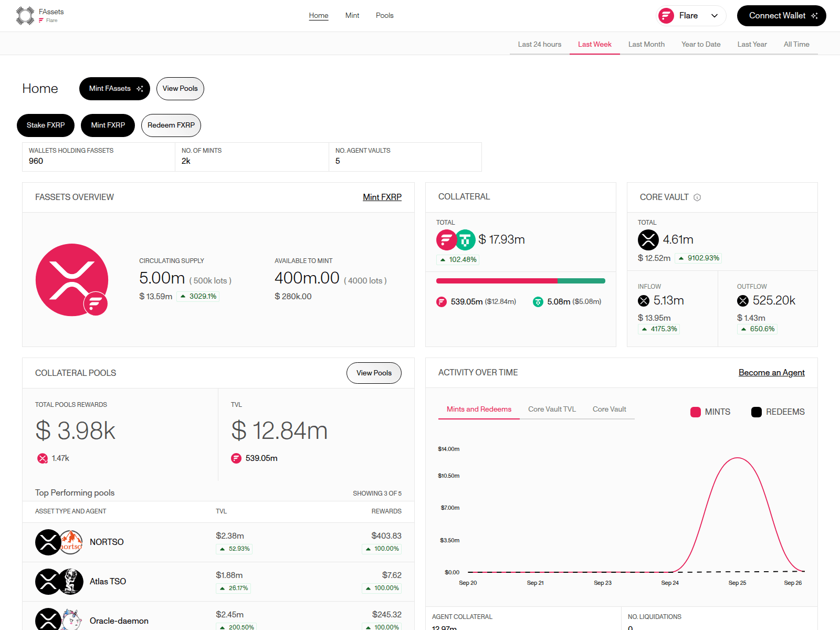This screenshot has width=840, height=630.
Task: Click the XRP icon beside Core Vault total
Action: click(648, 240)
